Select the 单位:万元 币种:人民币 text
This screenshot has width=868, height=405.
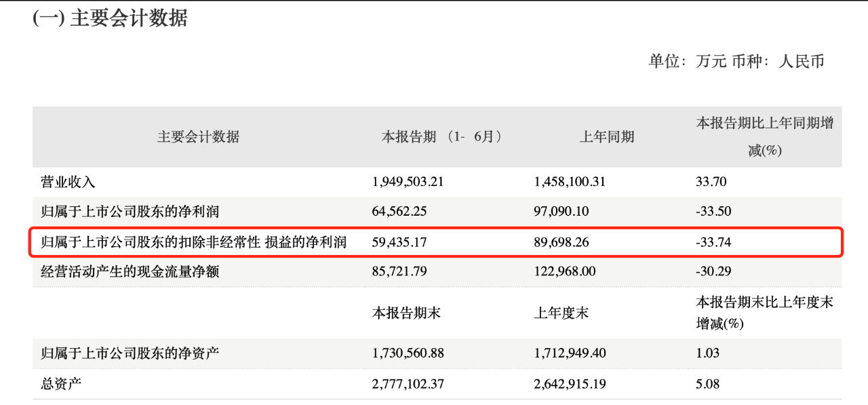click(x=736, y=62)
